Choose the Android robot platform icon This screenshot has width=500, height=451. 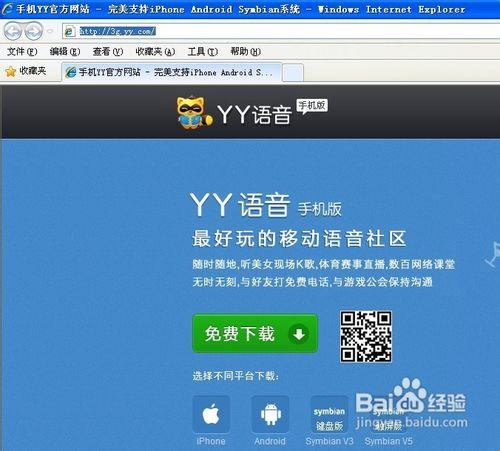pyautogui.click(x=270, y=414)
